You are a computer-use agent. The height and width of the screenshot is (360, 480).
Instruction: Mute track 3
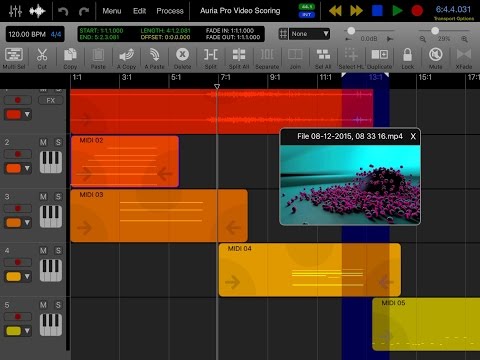43,197
